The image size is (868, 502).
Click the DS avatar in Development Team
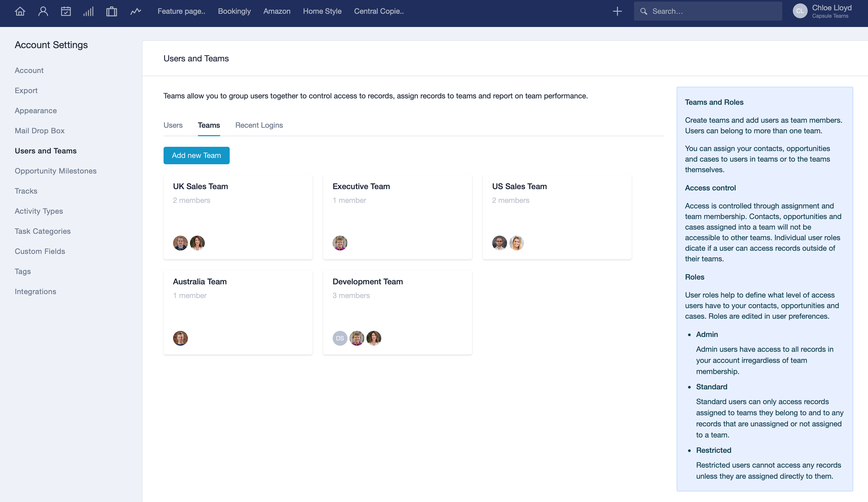[340, 338]
